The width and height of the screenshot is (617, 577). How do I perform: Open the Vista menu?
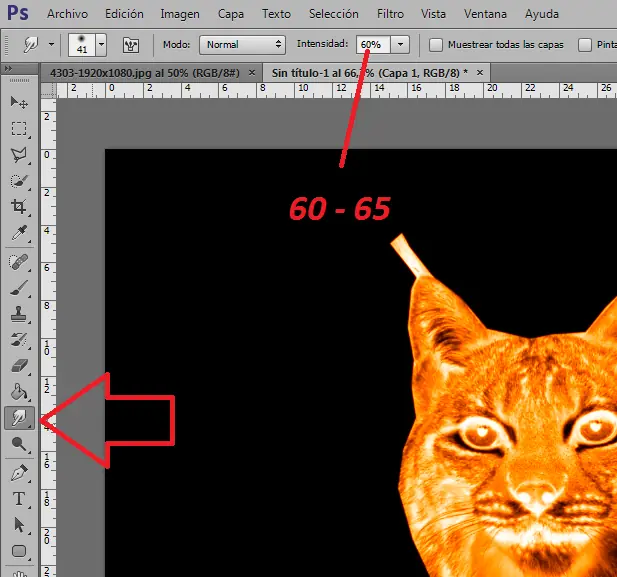[x=433, y=14]
